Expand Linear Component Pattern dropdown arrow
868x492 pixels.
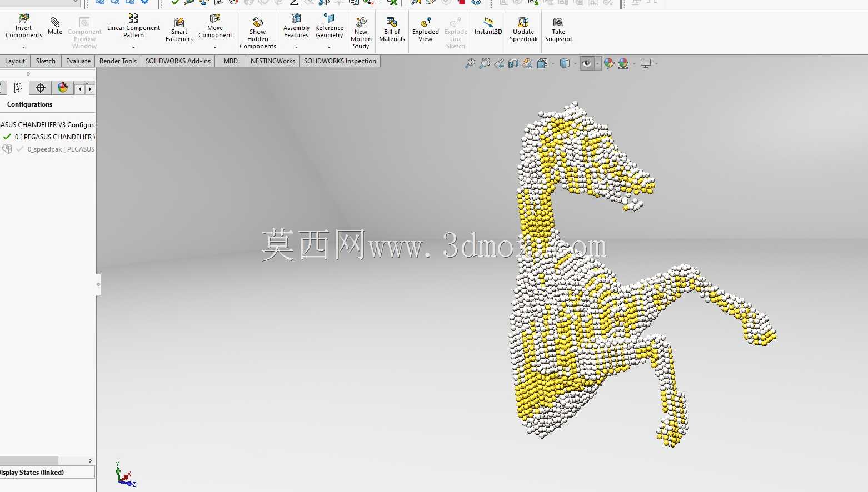[133, 47]
